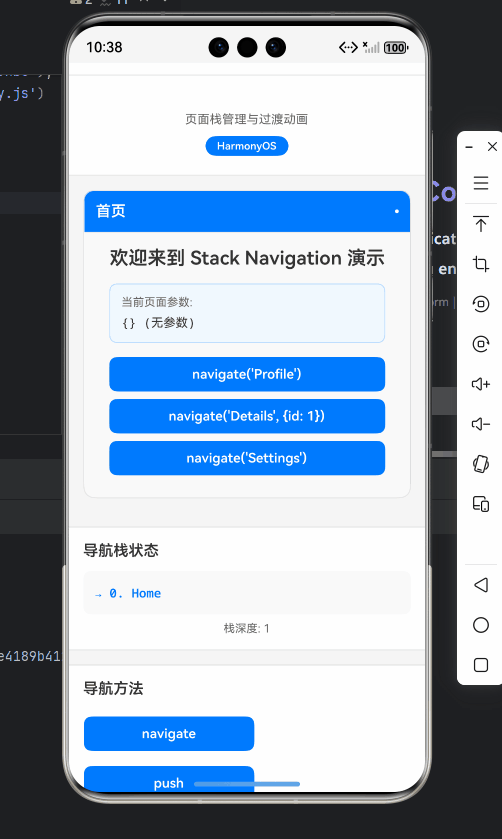502x839 pixels.
Task: Click the 首页 header title
Action: click(111, 211)
